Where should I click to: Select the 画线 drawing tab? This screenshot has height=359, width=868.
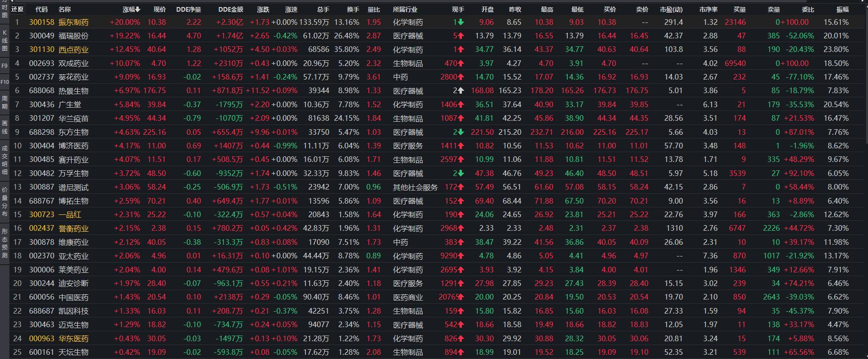click(5, 127)
